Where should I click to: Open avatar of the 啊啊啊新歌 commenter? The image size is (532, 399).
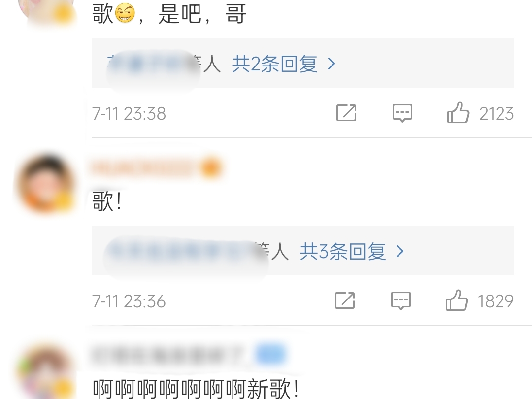46,371
